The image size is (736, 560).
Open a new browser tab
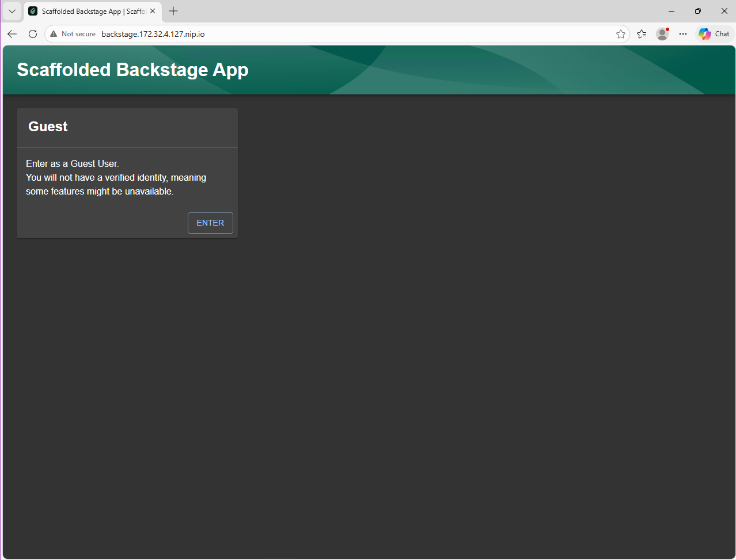[x=173, y=11]
